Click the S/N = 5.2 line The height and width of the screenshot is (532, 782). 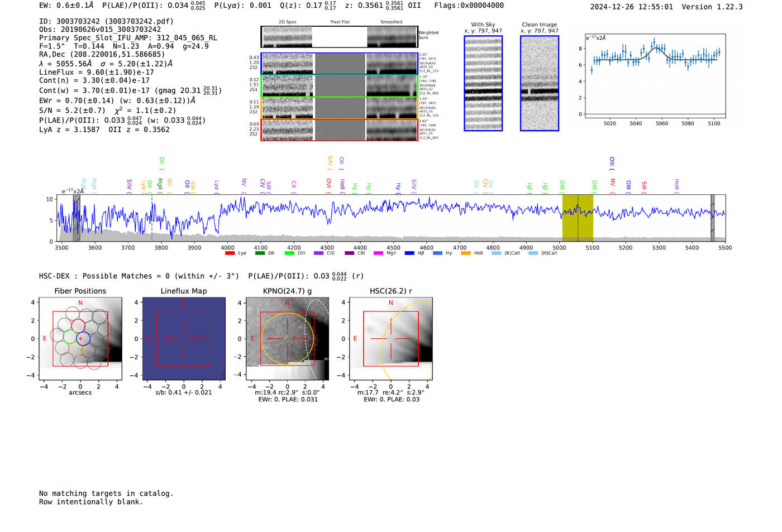pyautogui.click(x=107, y=110)
